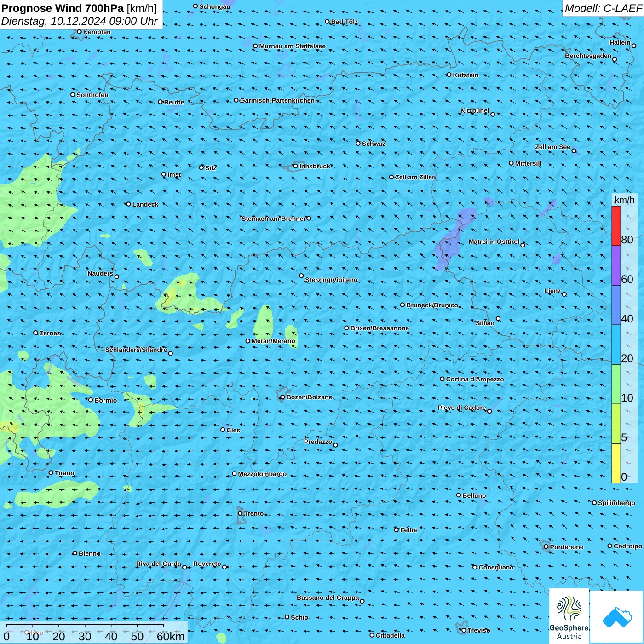Screen dimensions: 644x644
Task: Click the Berchtesgaden label
Action: [588, 56]
